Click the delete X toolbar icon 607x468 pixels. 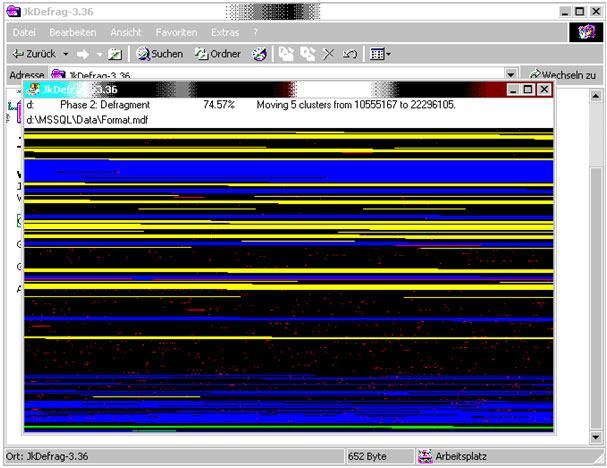(x=328, y=54)
